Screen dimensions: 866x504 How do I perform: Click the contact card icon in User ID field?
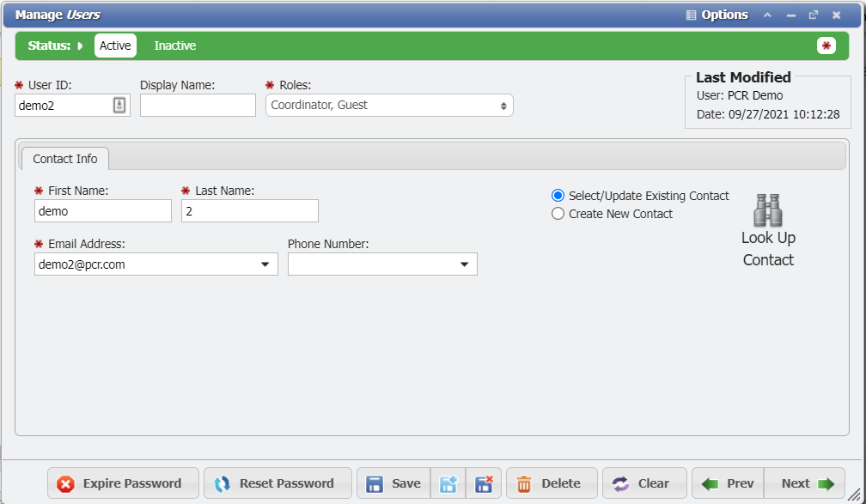(119, 105)
